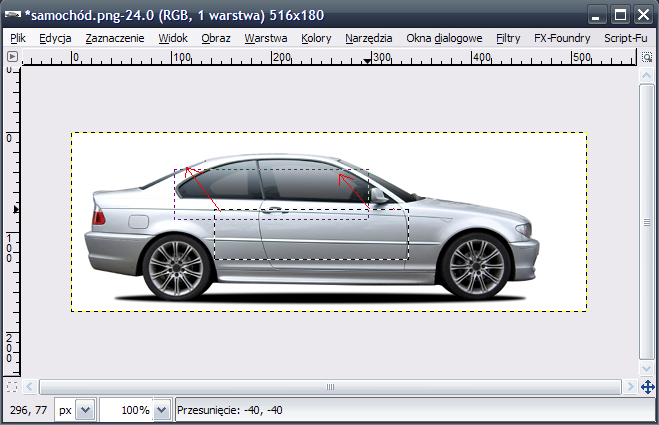The width and height of the screenshot is (659, 425).
Task: Open the FX-Foundry menu
Action: coord(562,38)
